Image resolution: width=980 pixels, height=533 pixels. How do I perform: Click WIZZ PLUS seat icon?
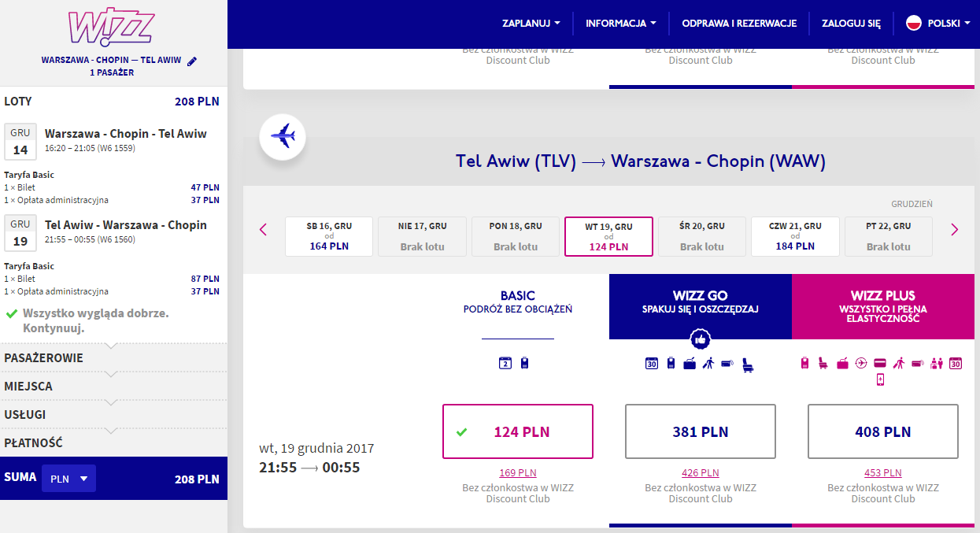tap(823, 363)
